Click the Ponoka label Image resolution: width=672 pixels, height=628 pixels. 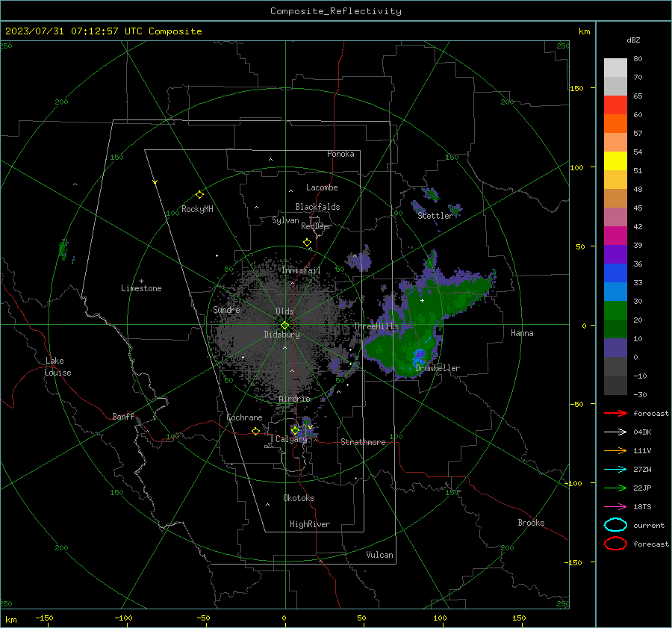(340, 154)
